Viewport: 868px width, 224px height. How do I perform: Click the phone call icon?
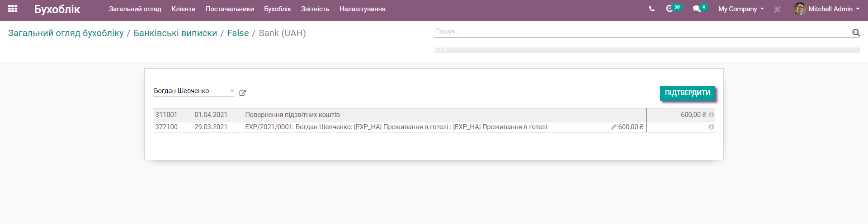651,9
